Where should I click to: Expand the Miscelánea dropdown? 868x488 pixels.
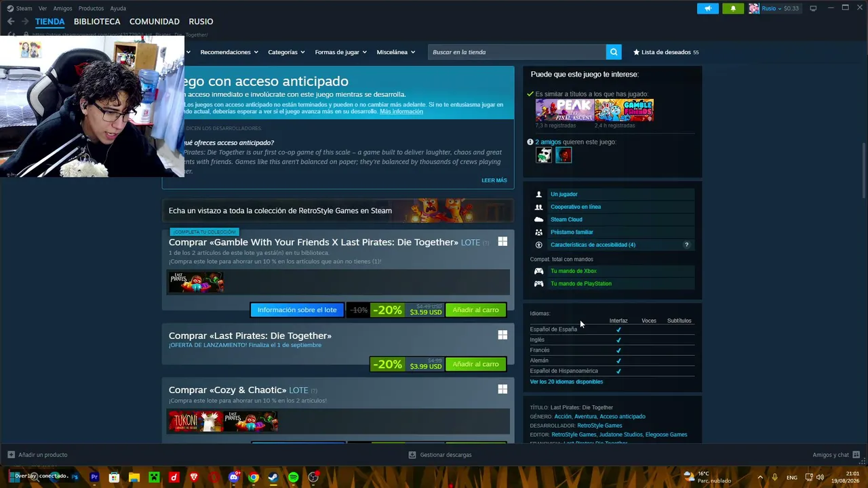pyautogui.click(x=395, y=52)
